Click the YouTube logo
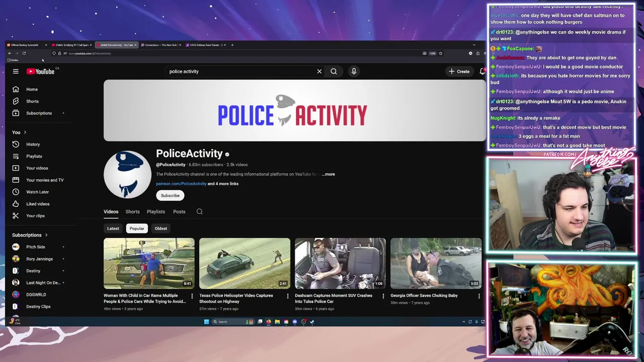The height and width of the screenshot is (362, 644). (x=41, y=71)
